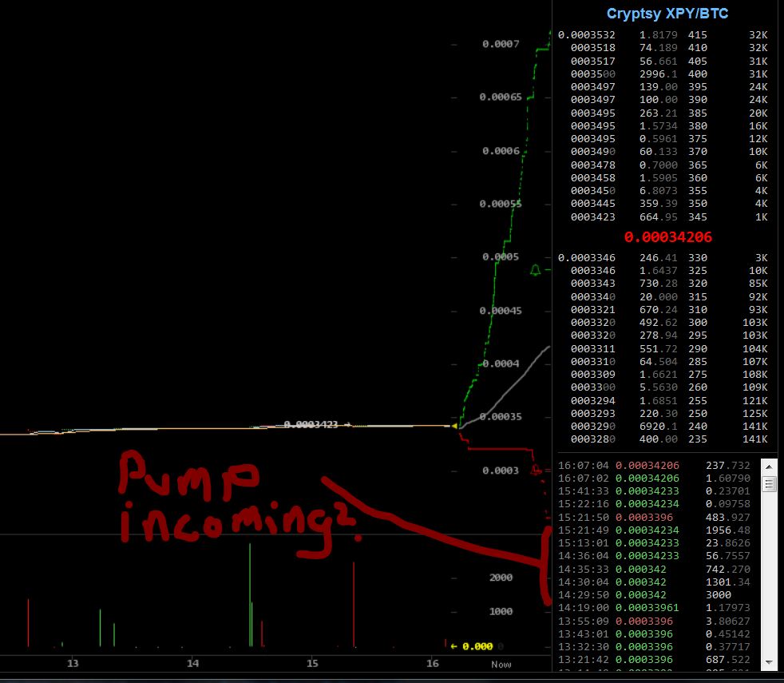Click the lowest ask at 0003423
This screenshot has height=683, width=784.
click(663, 216)
